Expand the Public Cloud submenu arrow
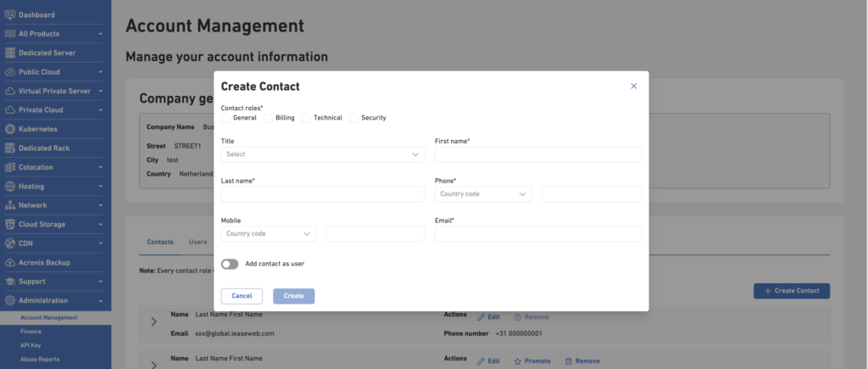The height and width of the screenshot is (369, 868). tap(101, 72)
